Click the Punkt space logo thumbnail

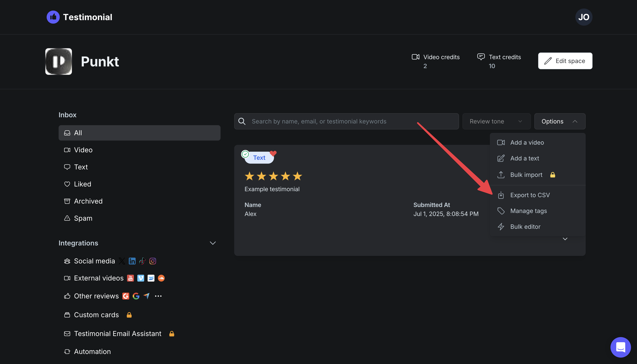(59, 62)
